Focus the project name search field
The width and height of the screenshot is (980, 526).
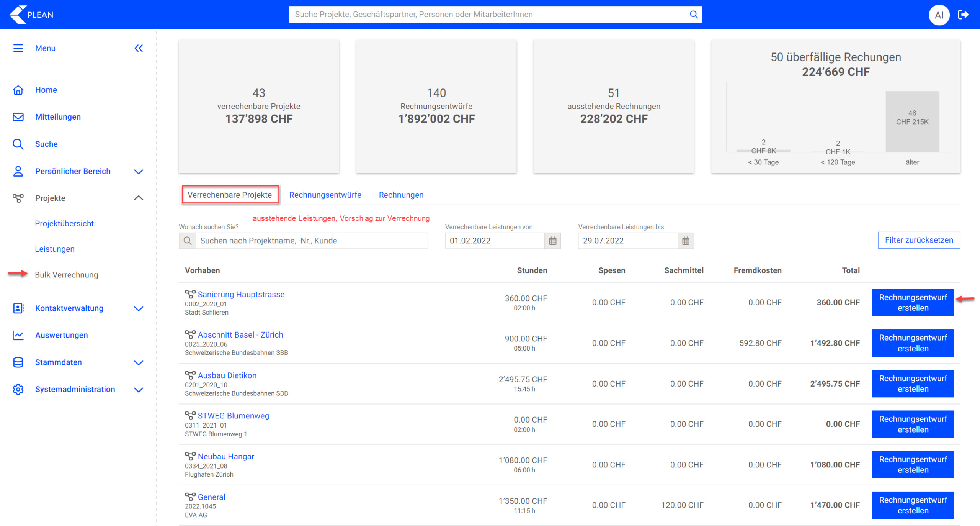(311, 241)
